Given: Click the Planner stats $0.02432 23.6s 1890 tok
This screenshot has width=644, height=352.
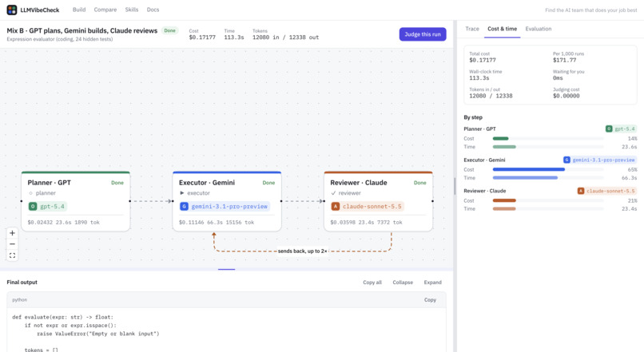Looking at the screenshot, I should 64,223.
